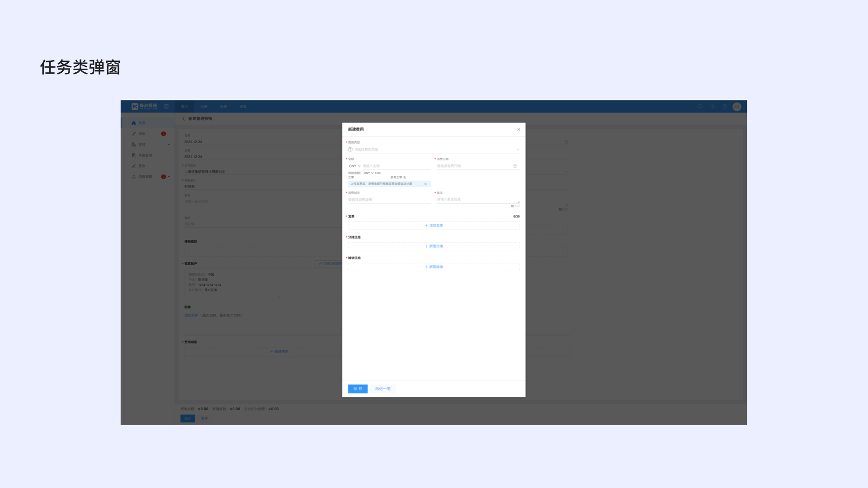Viewport: 868px width, 488px height.
Task: Click the user avatar in top bar
Action: pos(737,107)
